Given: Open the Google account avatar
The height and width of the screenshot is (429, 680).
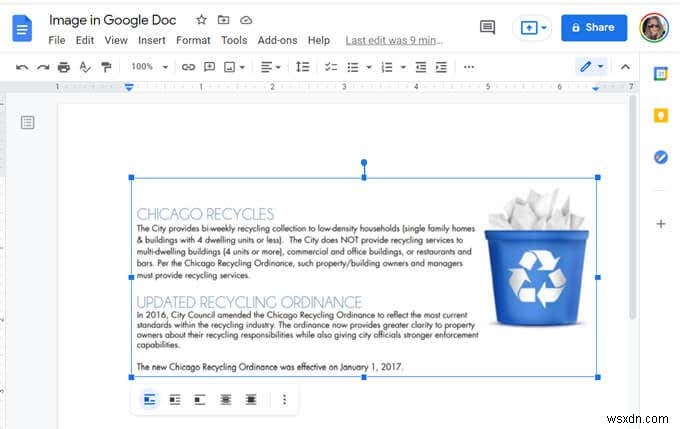Looking at the screenshot, I should (x=654, y=27).
